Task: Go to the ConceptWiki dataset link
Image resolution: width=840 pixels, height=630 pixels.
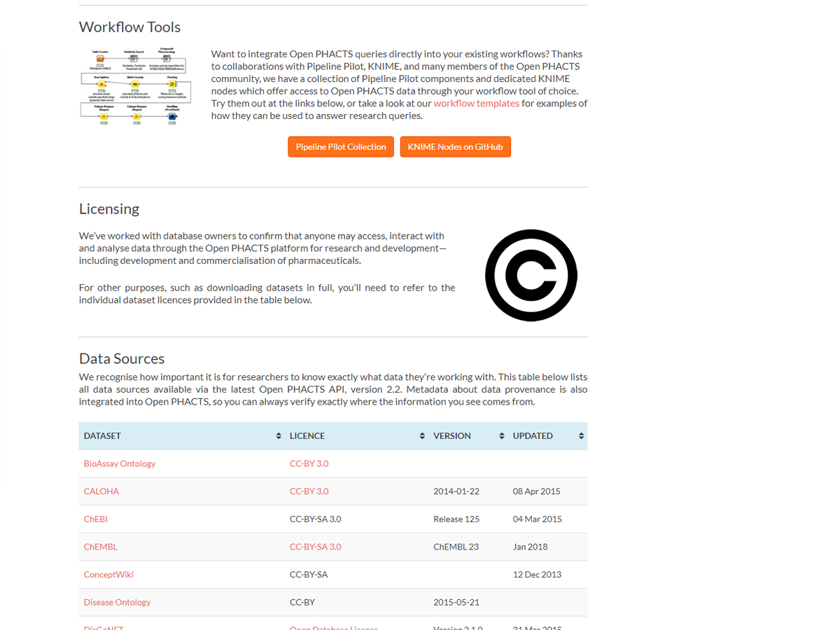Action: (x=108, y=575)
